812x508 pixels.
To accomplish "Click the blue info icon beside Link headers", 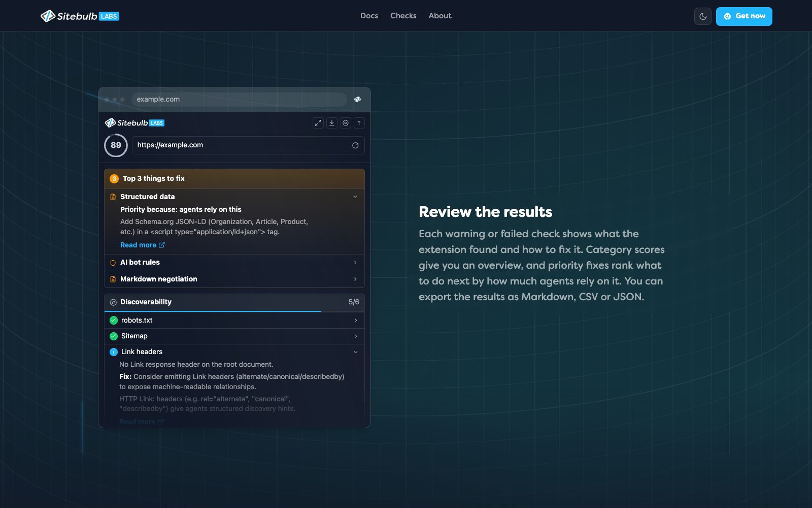I will pyautogui.click(x=114, y=352).
